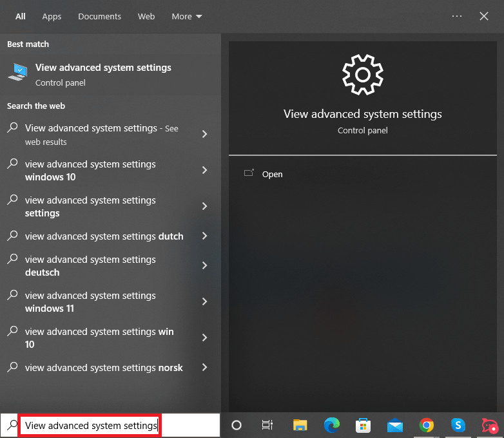Viewport: 504px width, 438px height.
Task: Select 'view advanced system settings deutsch' suggestion
Action: click(x=90, y=265)
